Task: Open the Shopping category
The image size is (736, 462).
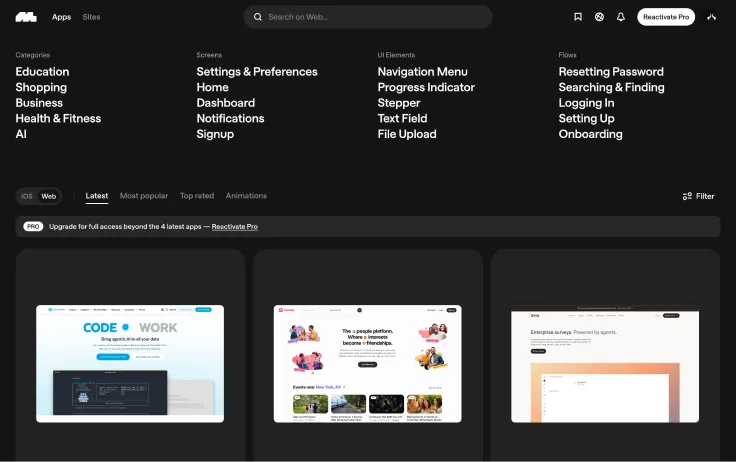Action: coord(41,87)
